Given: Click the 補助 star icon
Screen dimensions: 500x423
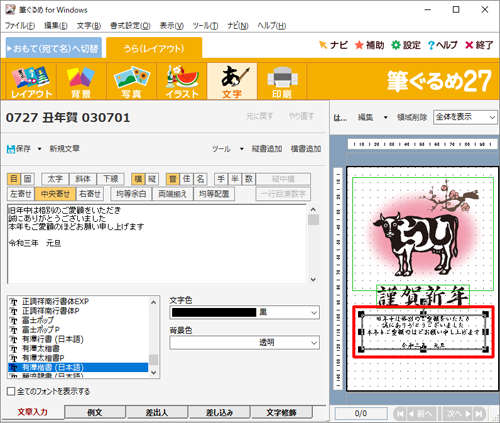Looking at the screenshot, I should [359, 45].
